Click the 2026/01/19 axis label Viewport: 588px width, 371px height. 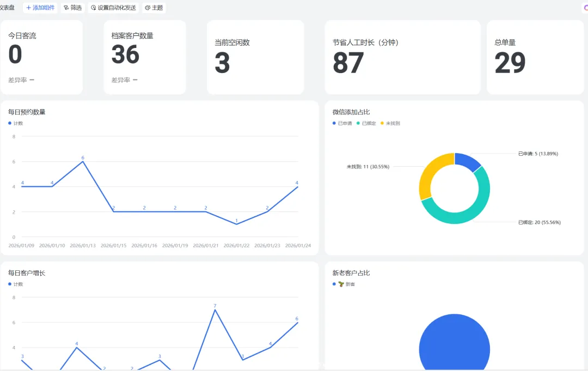click(x=175, y=245)
